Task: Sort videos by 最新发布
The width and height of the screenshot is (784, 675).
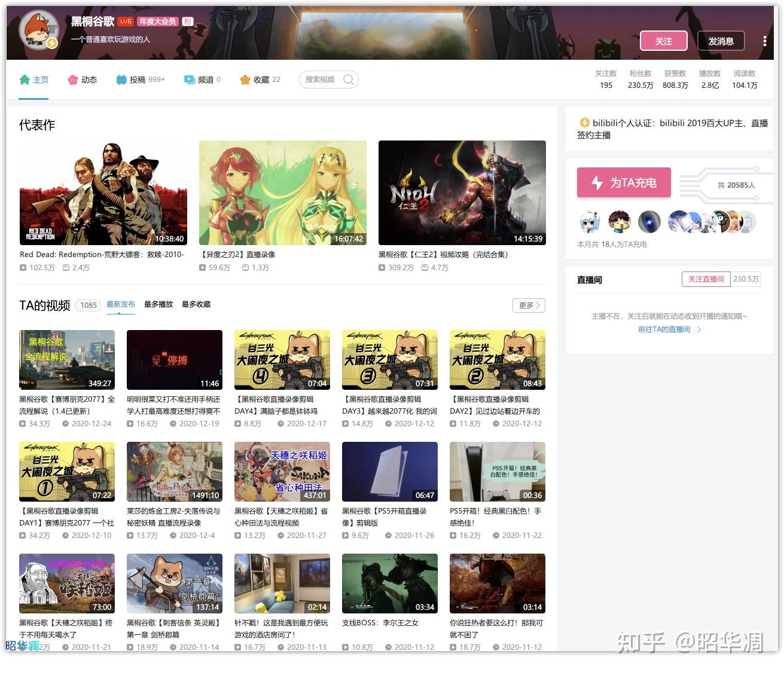Action: click(121, 304)
